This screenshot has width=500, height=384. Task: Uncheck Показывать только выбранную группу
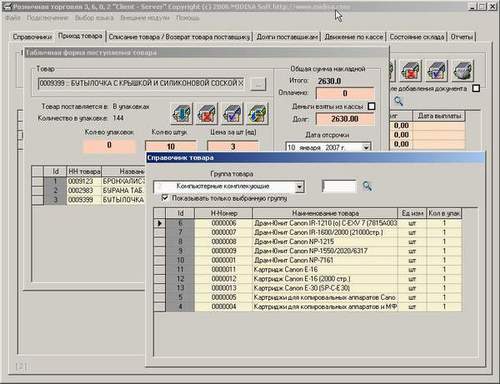[165, 198]
